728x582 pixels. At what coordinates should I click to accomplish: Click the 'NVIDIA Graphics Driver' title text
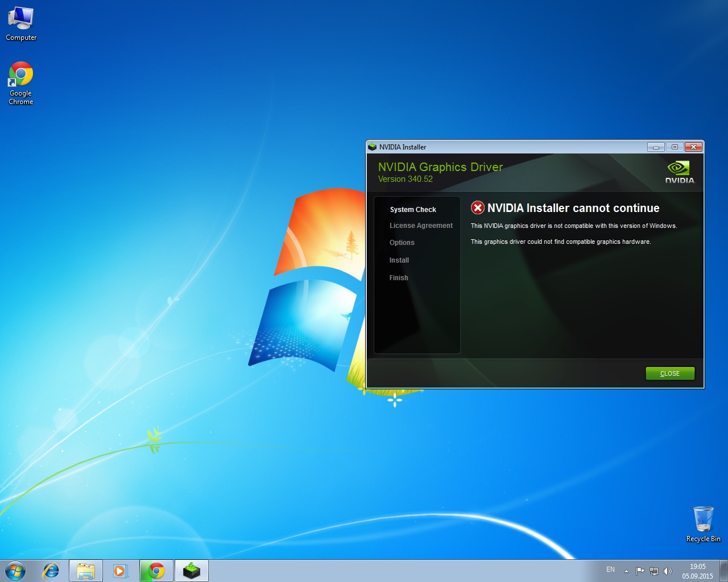click(440, 167)
